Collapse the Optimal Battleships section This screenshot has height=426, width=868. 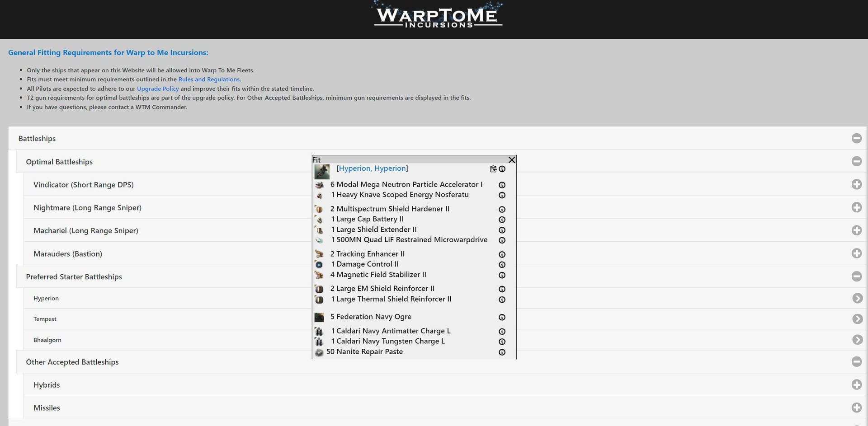[856, 161]
